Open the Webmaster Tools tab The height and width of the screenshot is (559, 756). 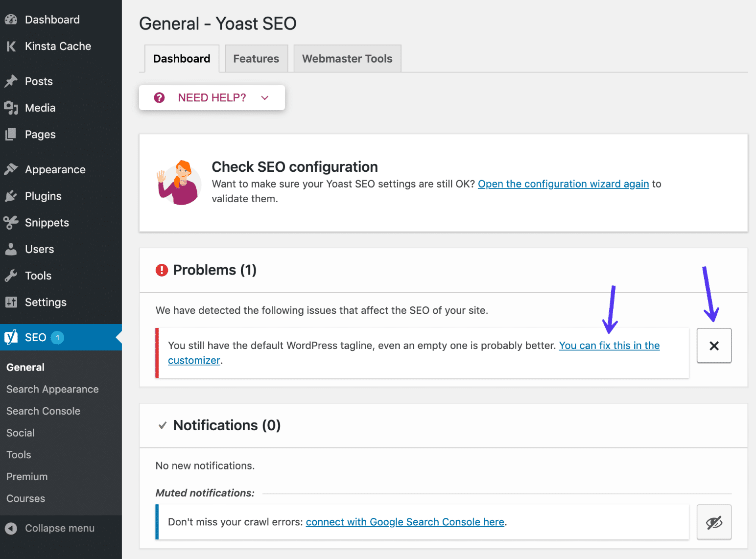pyautogui.click(x=347, y=59)
